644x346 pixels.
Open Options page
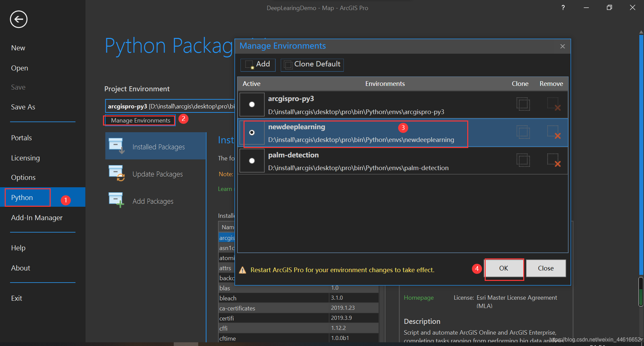pyautogui.click(x=23, y=178)
